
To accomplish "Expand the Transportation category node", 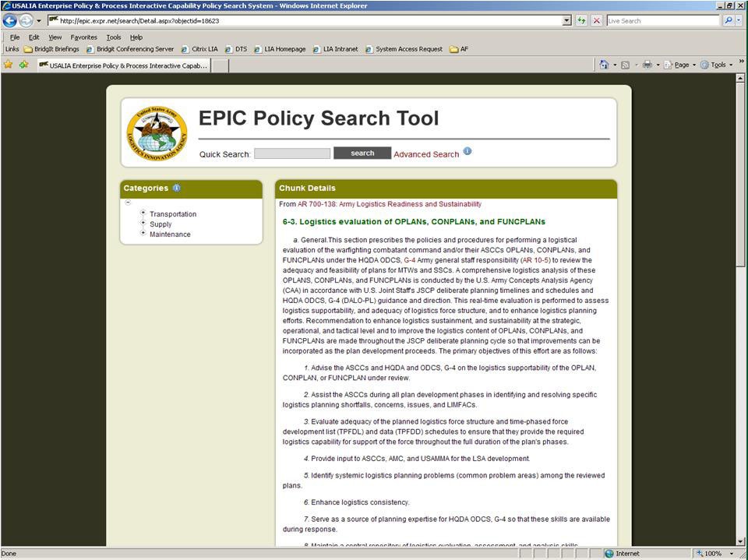I will (143, 213).
